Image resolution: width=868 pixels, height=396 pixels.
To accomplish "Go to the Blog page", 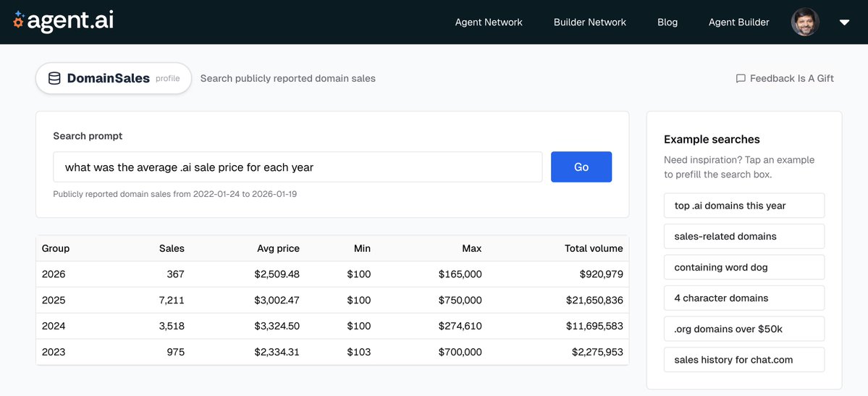I will click(x=667, y=22).
